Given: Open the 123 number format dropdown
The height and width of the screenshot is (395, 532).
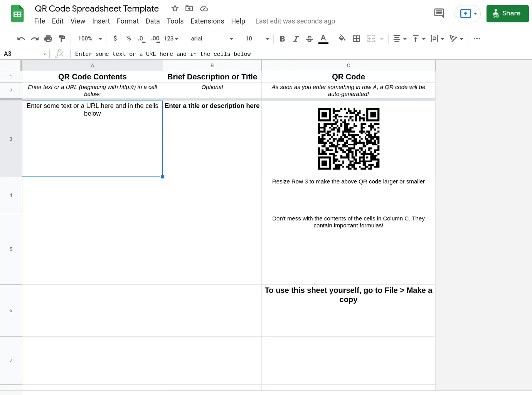Looking at the screenshot, I should [x=171, y=39].
